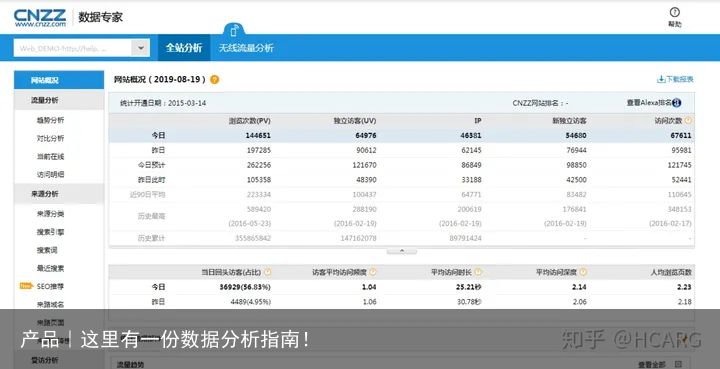Open the Web_DEMO site selector dropdown arrow
Image resolution: width=720 pixels, height=369 pixels.
[141, 48]
